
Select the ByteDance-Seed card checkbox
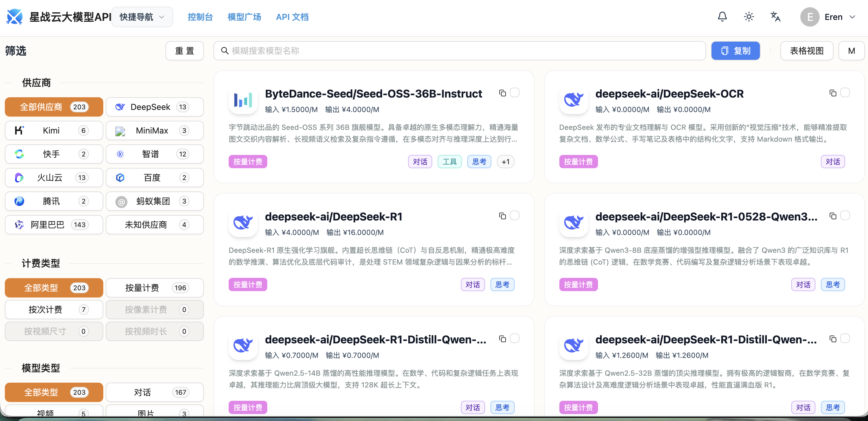[515, 93]
